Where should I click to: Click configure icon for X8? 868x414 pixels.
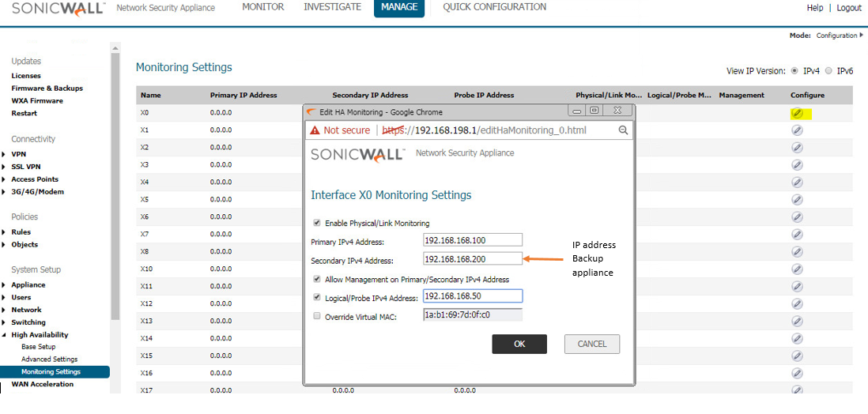(x=797, y=251)
